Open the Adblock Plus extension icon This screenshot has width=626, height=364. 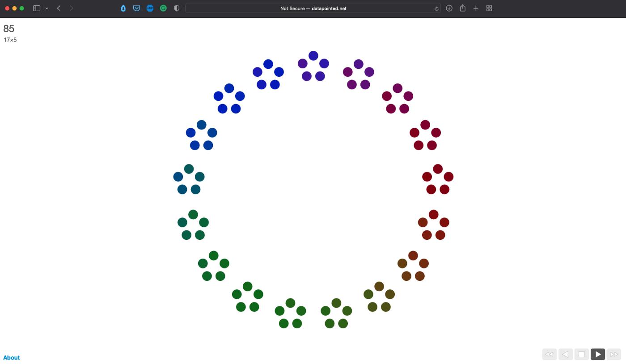pos(150,8)
